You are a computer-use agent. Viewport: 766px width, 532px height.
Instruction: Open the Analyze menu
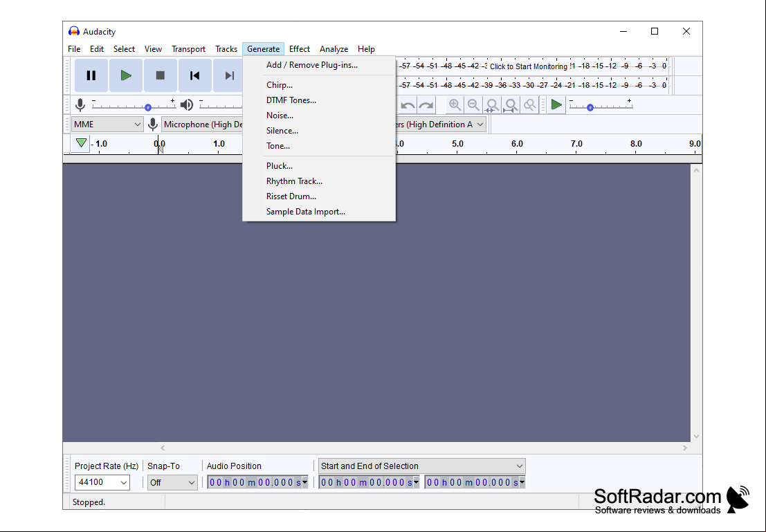334,49
